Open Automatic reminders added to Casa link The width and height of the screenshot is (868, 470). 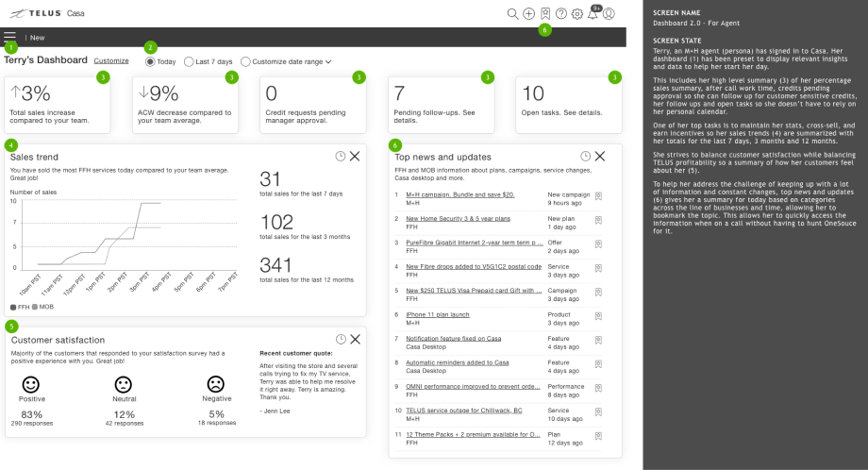pyautogui.click(x=458, y=362)
